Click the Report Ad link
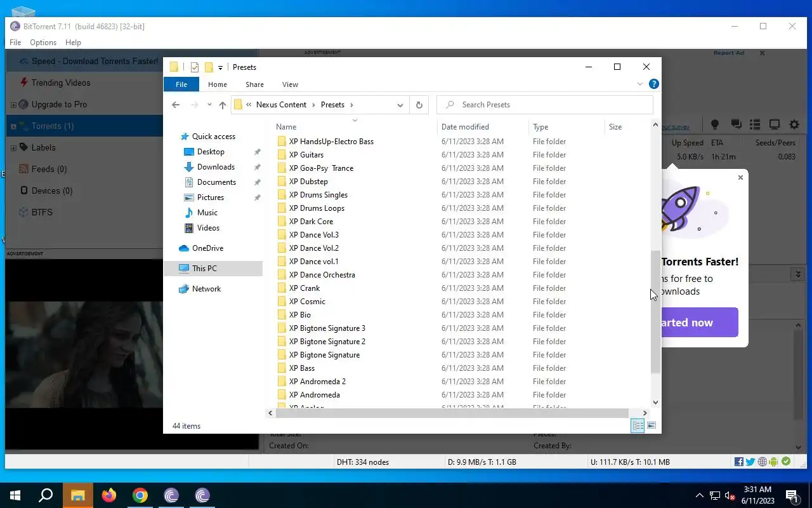 728,53
